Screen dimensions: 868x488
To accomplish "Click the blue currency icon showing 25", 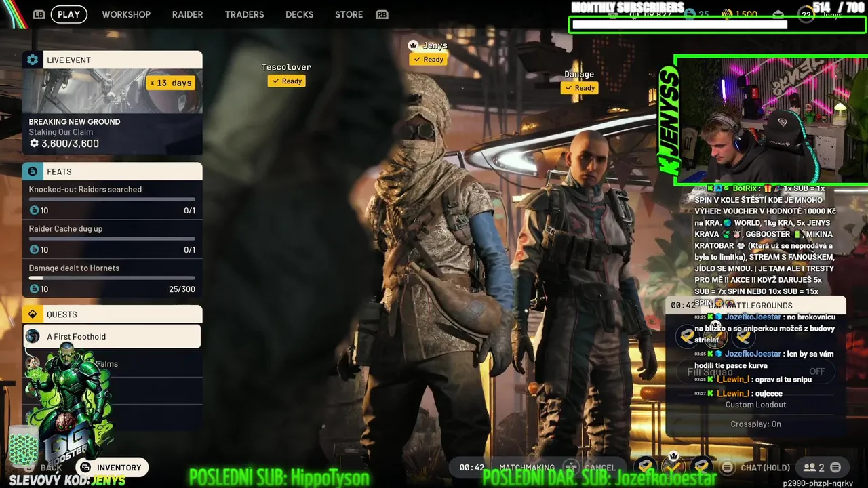I will click(x=690, y=14).
